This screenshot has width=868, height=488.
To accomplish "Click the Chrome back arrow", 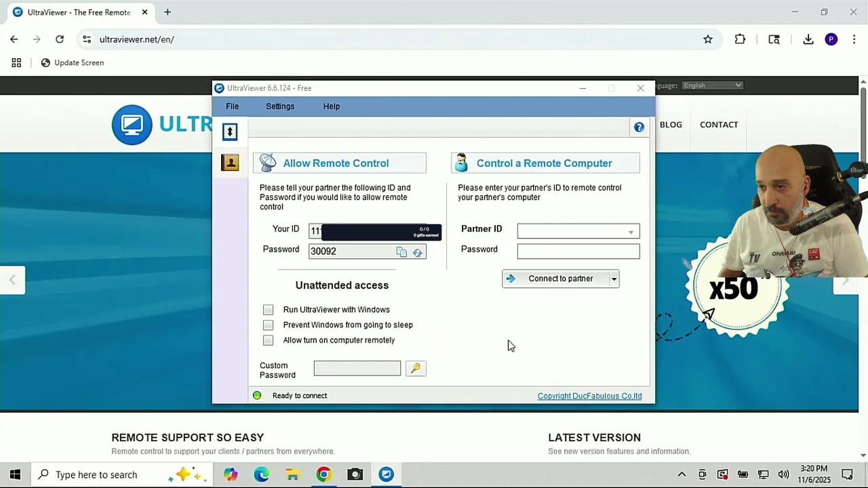I will click(x=14, y=39).
